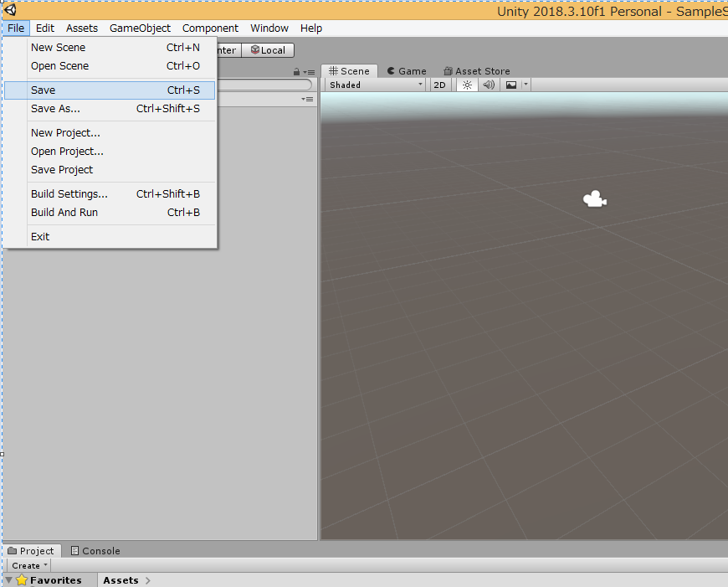Toggle 2D scene view mode
The height and width of the screenshot is (587, 728).
439,85
